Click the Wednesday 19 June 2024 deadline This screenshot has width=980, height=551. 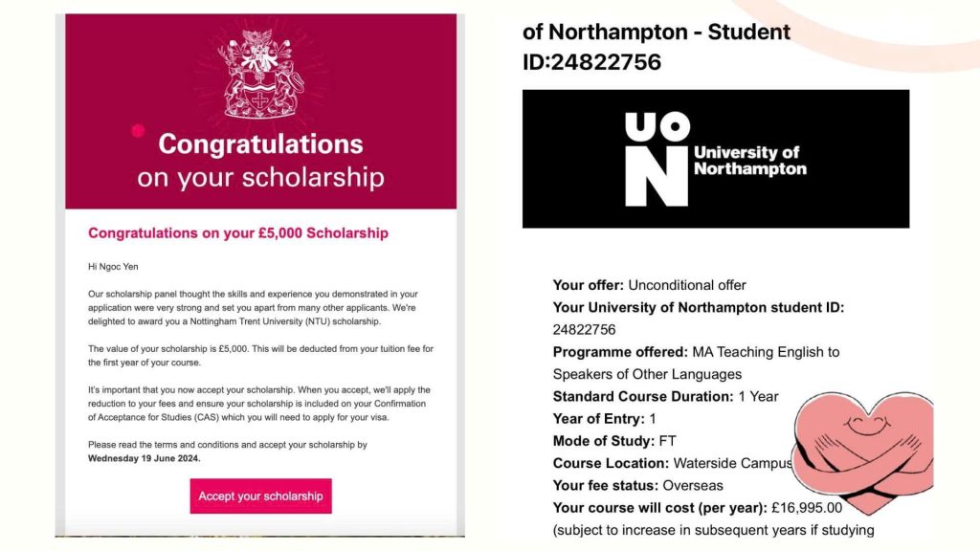pos(145,458)
